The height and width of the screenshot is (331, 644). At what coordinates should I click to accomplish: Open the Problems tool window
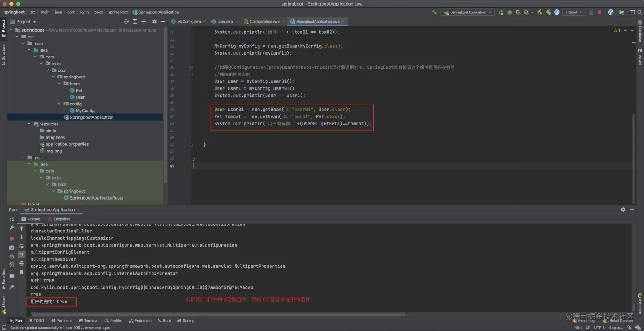click(x=62, y=321)
